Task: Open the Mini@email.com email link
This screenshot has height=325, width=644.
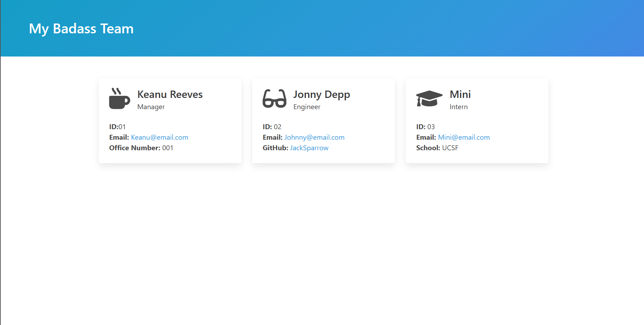Action: click(464, 137)
